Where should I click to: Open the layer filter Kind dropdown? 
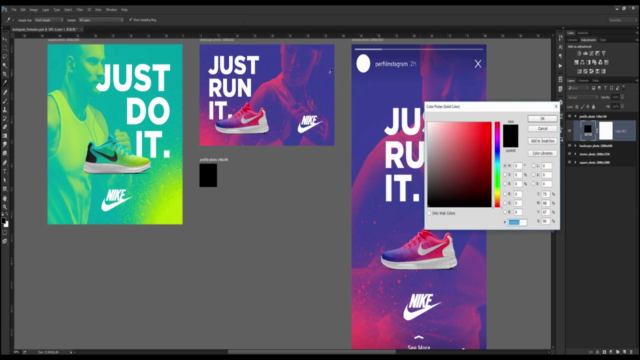click(578, 88)
